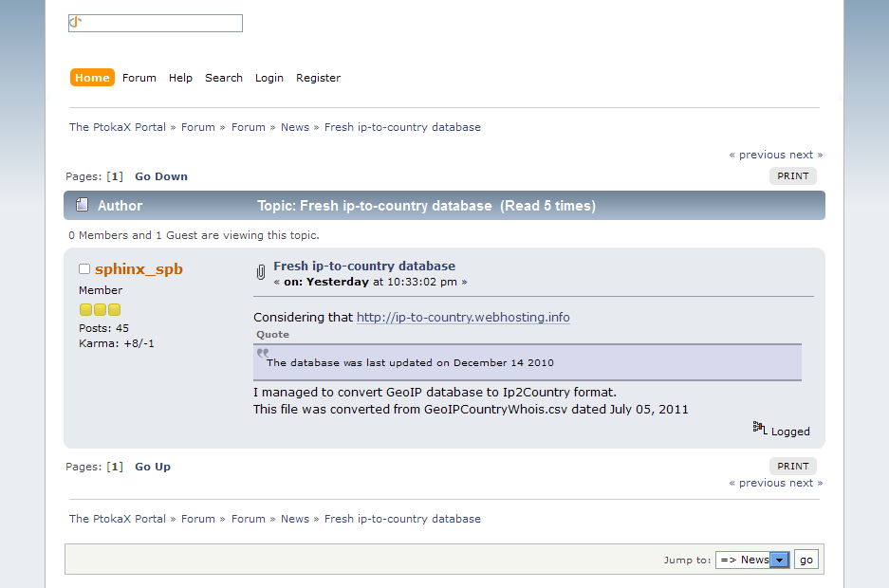The image size is (889, 588).
Task: Click the Logged IP icon
Action: 760,428
